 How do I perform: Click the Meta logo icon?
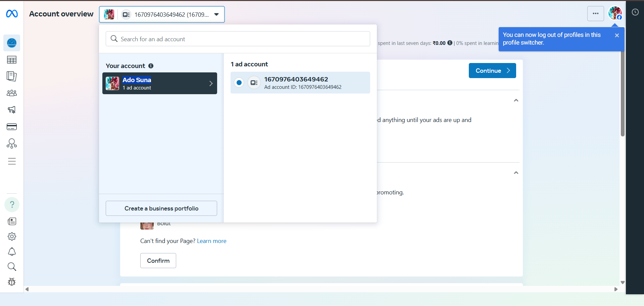12,14
